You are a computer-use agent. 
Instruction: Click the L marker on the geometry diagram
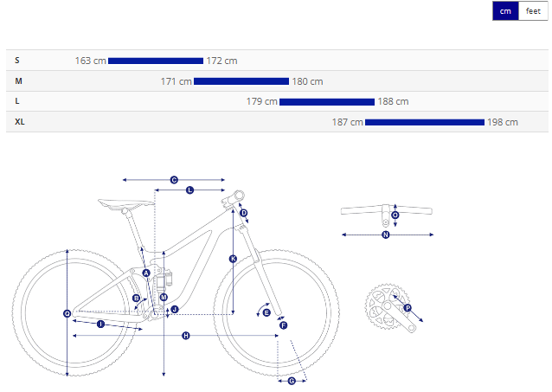(190, 190)
